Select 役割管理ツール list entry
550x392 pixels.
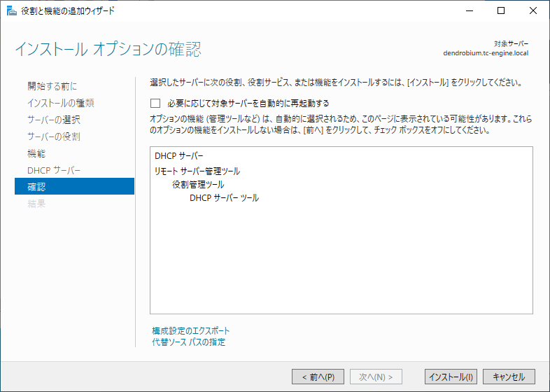[198, 185]
